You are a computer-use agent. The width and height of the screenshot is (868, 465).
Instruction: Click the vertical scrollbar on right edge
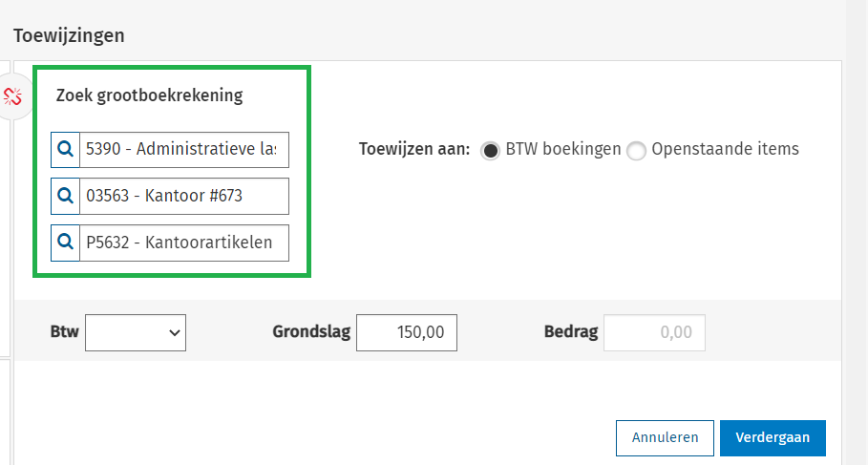point(857,233)
